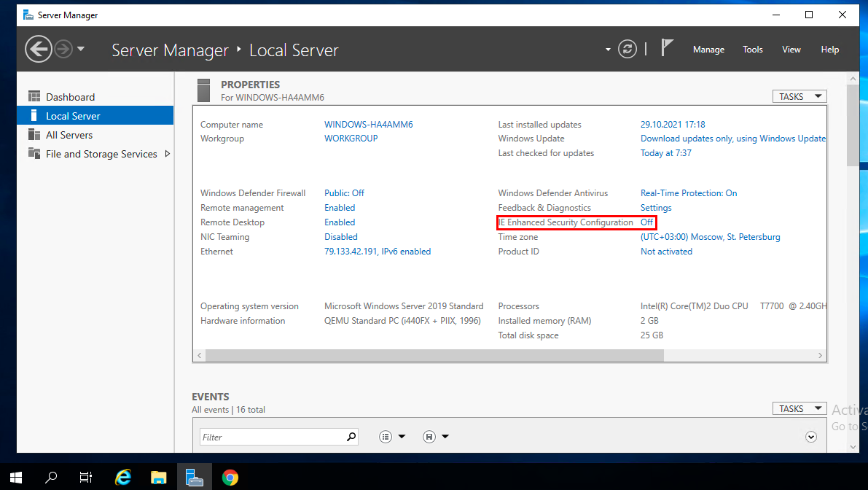The image size is (868, 490).
Task: Open Task View on the taskbar
Action: [x=86, y=478]
